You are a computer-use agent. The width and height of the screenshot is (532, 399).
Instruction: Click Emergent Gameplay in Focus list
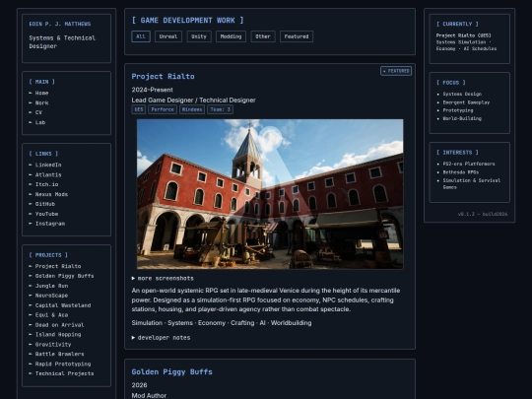pyautogui.click(x=466, y=102)
